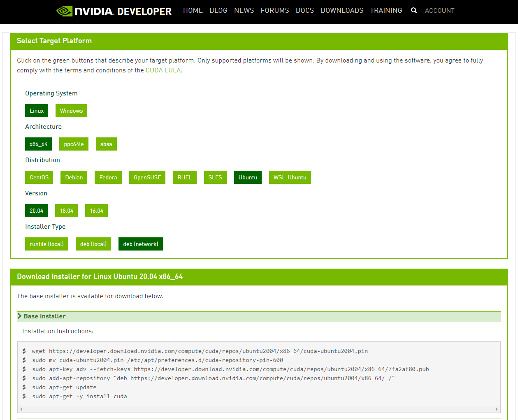Click the code box right scroll arrow
Image resolution: width=518 pixels, height=420 pixels.
coord(497,409)
